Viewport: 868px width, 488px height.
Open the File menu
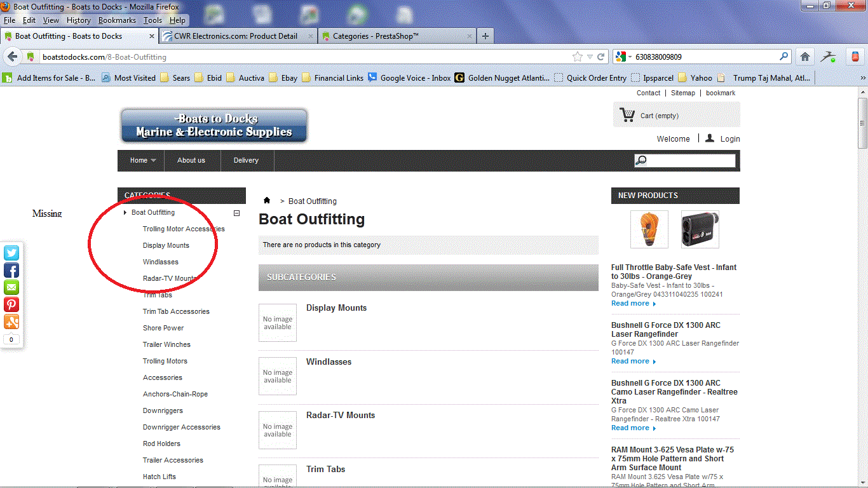click(x=10, y=20)
